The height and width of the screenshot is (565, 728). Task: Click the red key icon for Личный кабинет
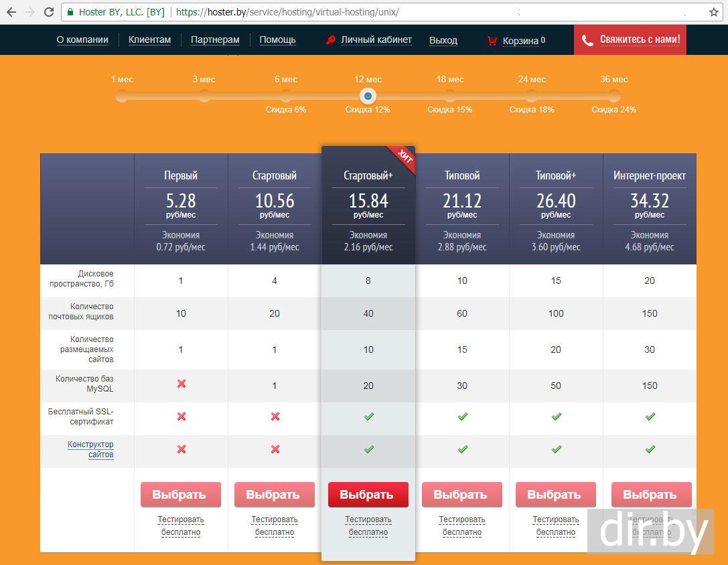coord(330,40)
